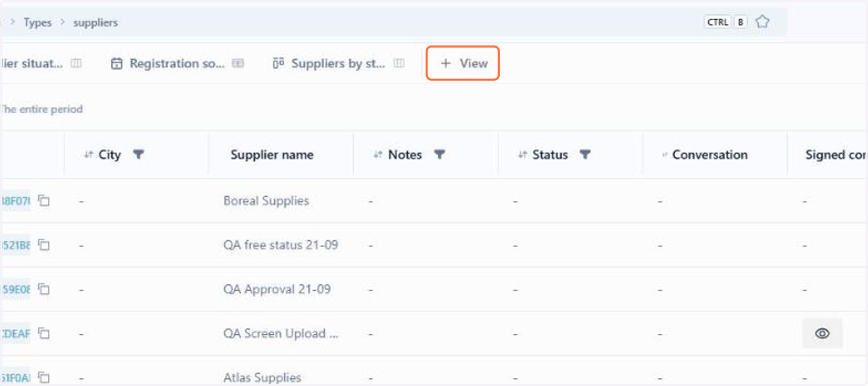Image resolution: width=868 pixels, height=386 pixels.
Task: Copy the ID of Boreal Supplies row
Action: 44,201
